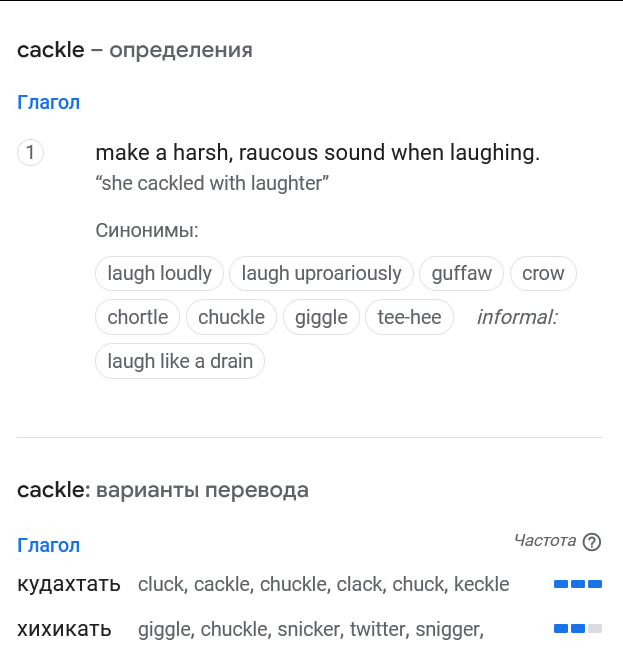Click the 'giggle' synonym chip

(321, 317)
